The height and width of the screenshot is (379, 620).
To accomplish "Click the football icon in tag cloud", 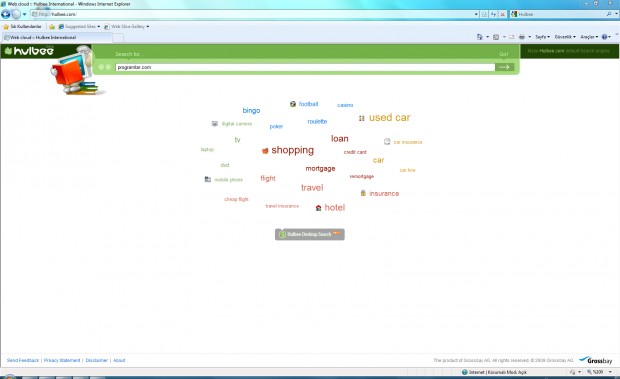I will [293, 104].
